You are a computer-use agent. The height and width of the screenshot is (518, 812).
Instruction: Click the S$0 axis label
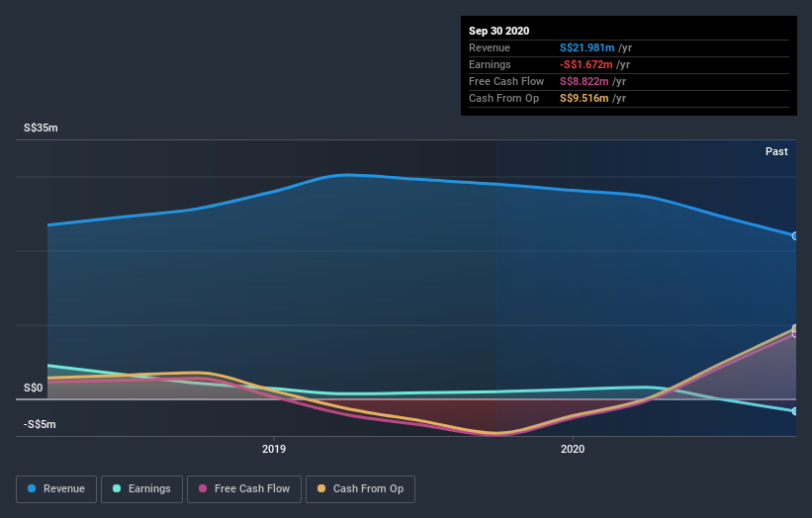[34, 388]
